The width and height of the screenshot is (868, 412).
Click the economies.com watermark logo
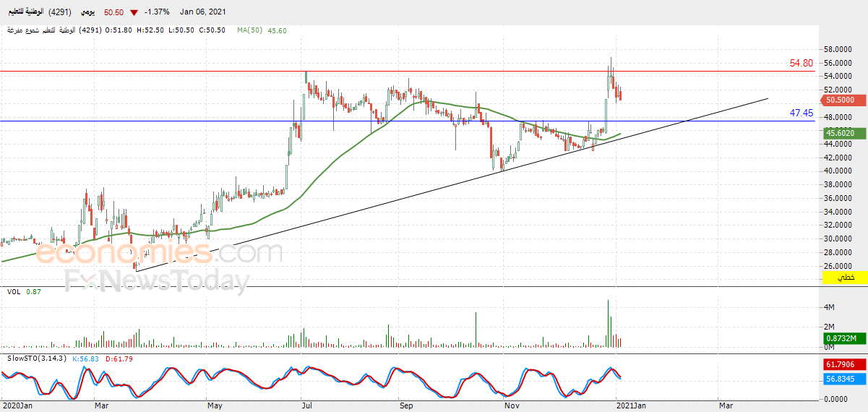tap(159, 254)
